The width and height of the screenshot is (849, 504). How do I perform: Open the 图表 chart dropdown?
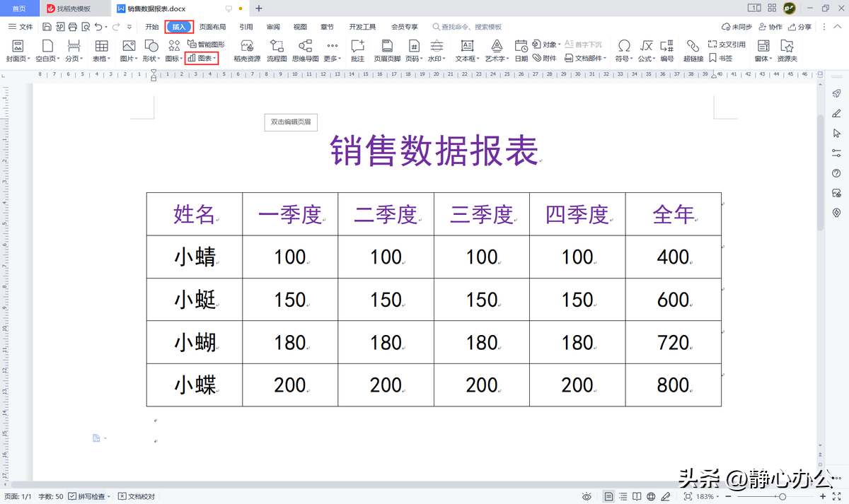(x=202, y=58)
